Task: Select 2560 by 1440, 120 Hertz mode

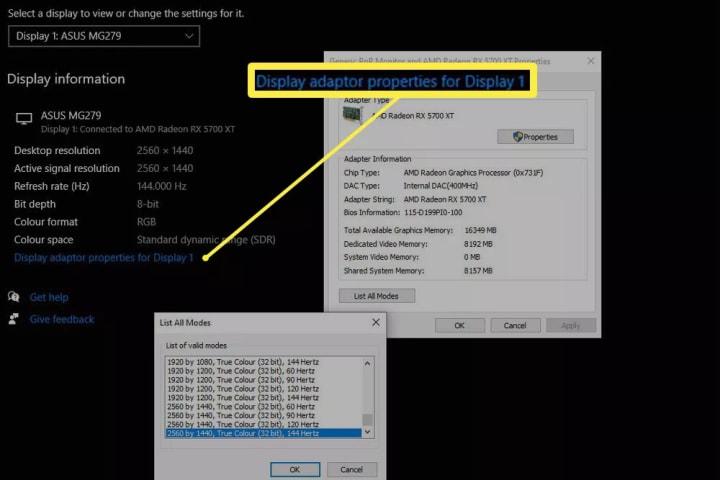Action: (264, 424)
